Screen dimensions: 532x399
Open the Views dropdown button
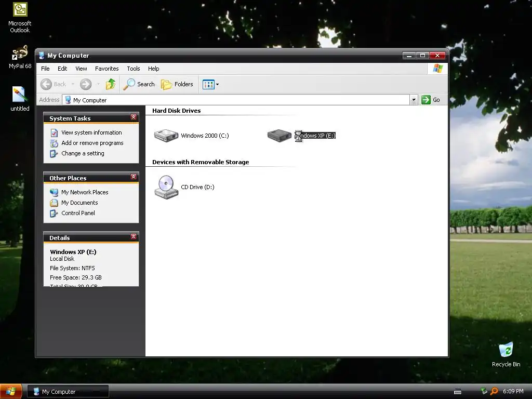pos(210,84)
